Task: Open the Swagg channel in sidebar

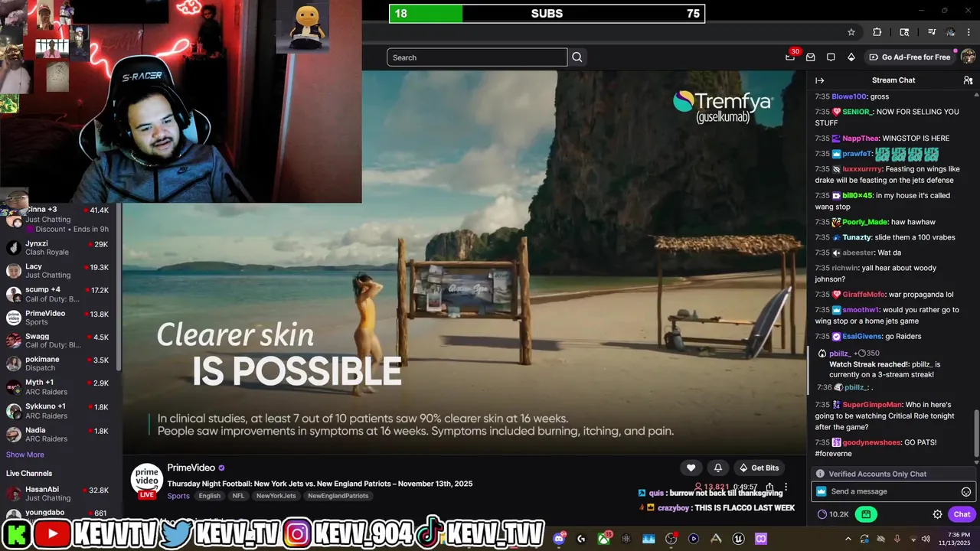Action: tap(58, 341)
